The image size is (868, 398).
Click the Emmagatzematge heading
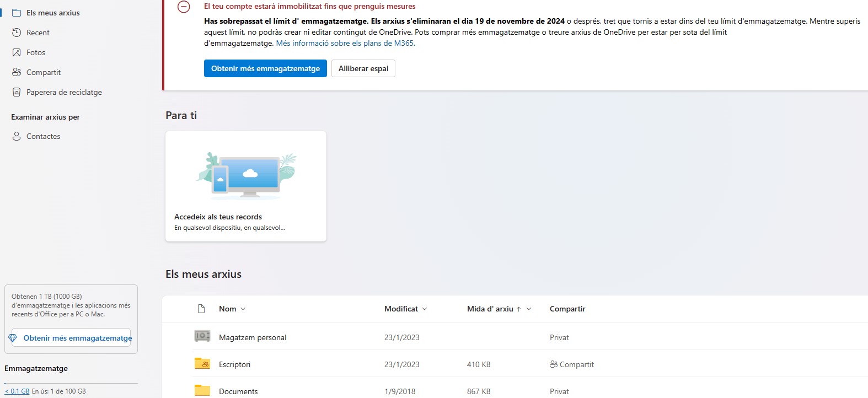(x=36, y=368)
